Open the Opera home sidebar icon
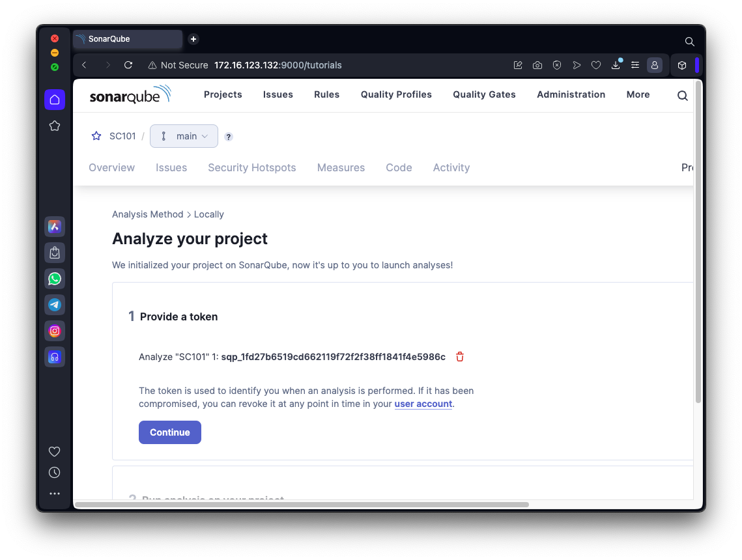Screen dimensions: 742x560 click(55, 100)
